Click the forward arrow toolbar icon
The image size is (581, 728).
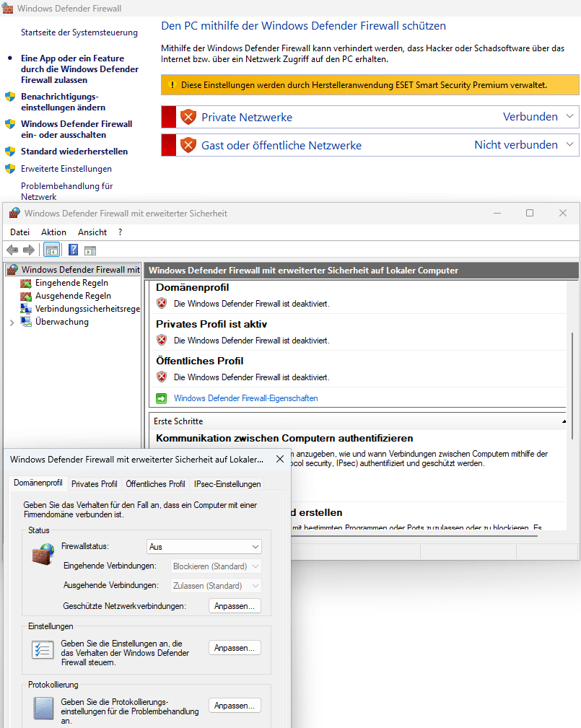(x=29, y=250)
